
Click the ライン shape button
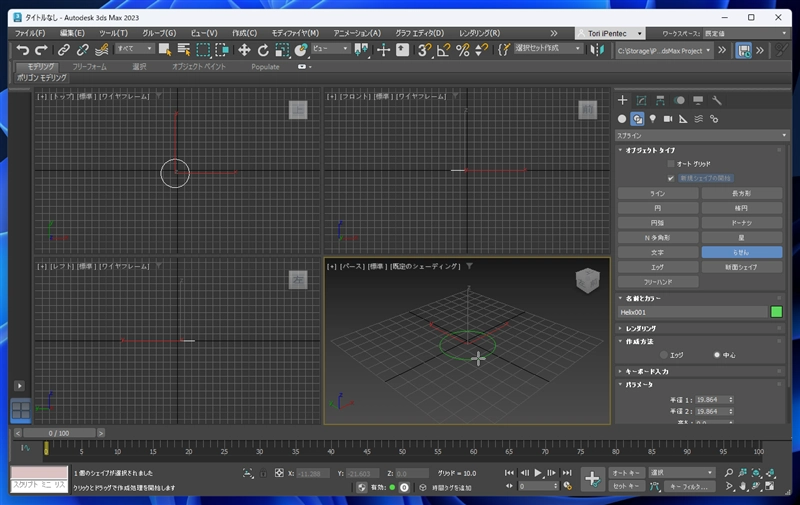[658, 193]
